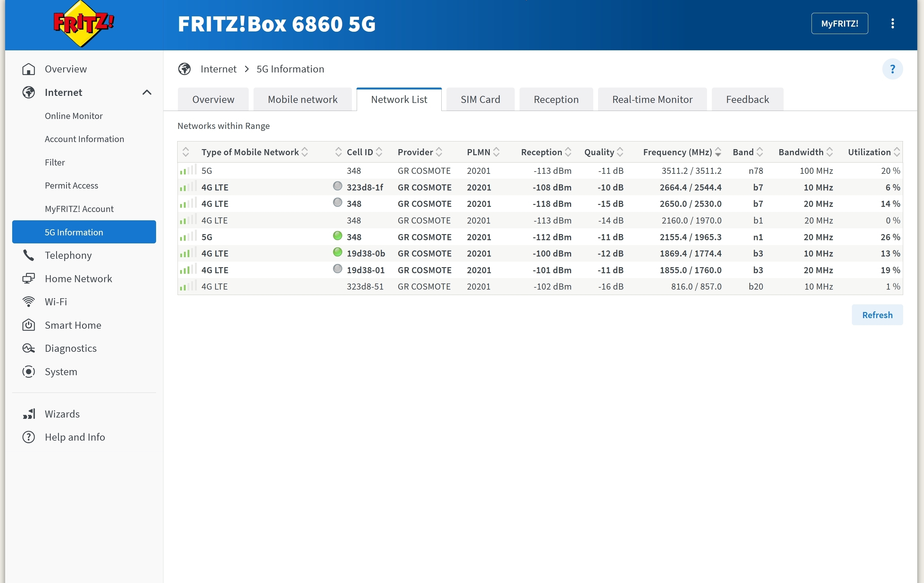Open Account Information in the sidebar

[x=84, y=139]
